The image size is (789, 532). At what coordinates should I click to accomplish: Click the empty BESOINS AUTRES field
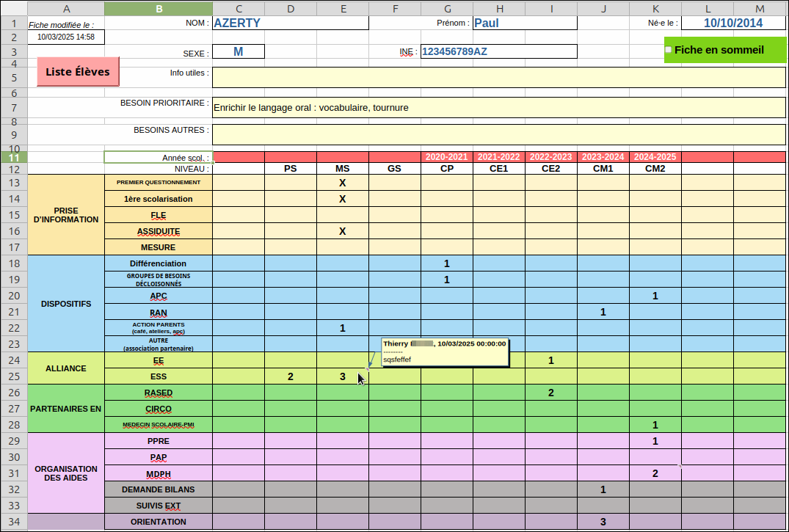point(498,134)
